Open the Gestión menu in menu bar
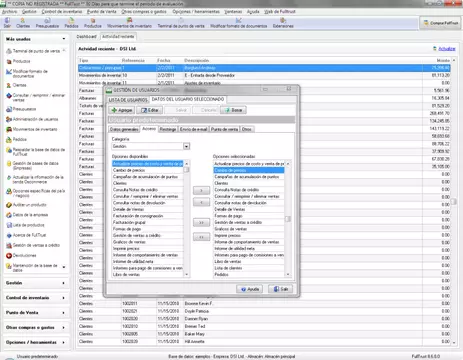This screenshot has width=463, height=360. tap(29, 12)
